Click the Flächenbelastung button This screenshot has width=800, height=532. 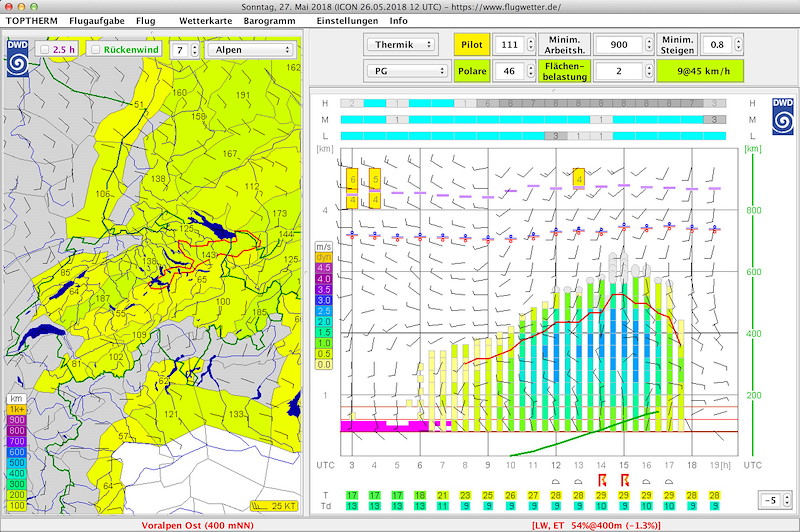564,71
